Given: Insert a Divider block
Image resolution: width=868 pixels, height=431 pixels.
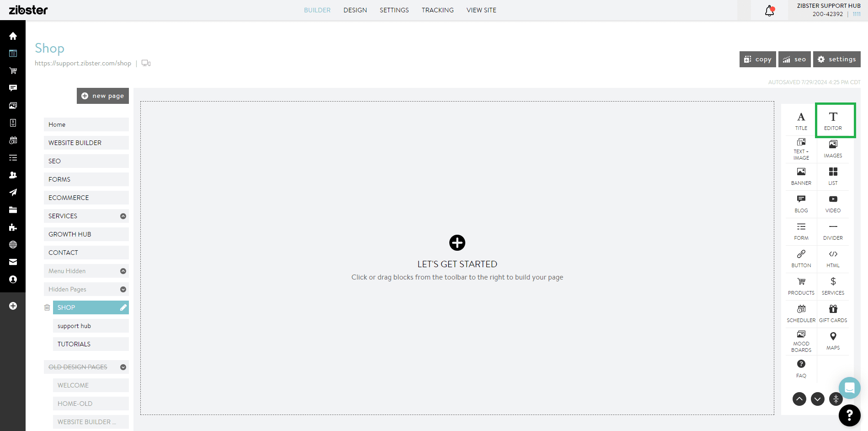Looking at the screenshot, I should (833, 232).
